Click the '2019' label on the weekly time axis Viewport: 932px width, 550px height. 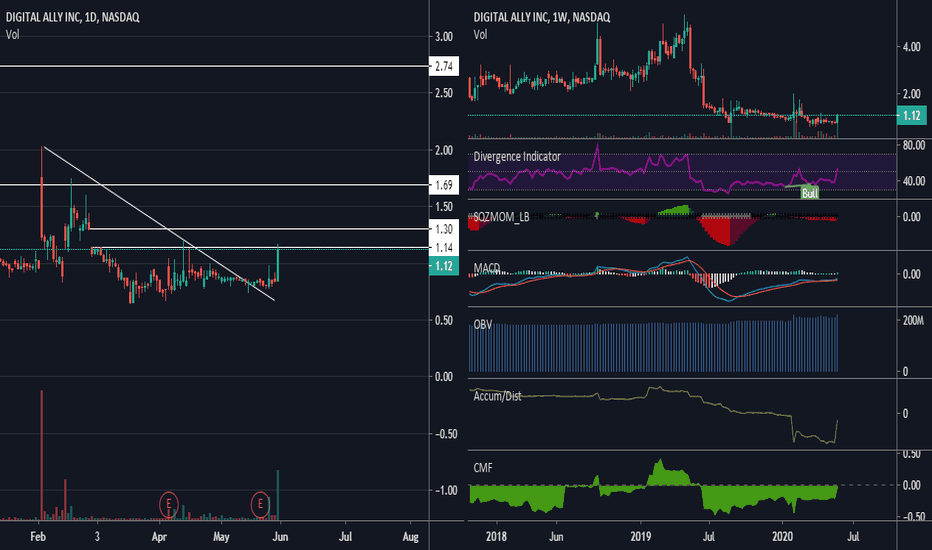(641, 536)
